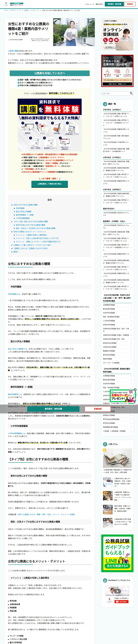Open popular column 公務員の地方上級とは？
The width and height of the screenshot is (138, 644).
click(x=123, y=482)
